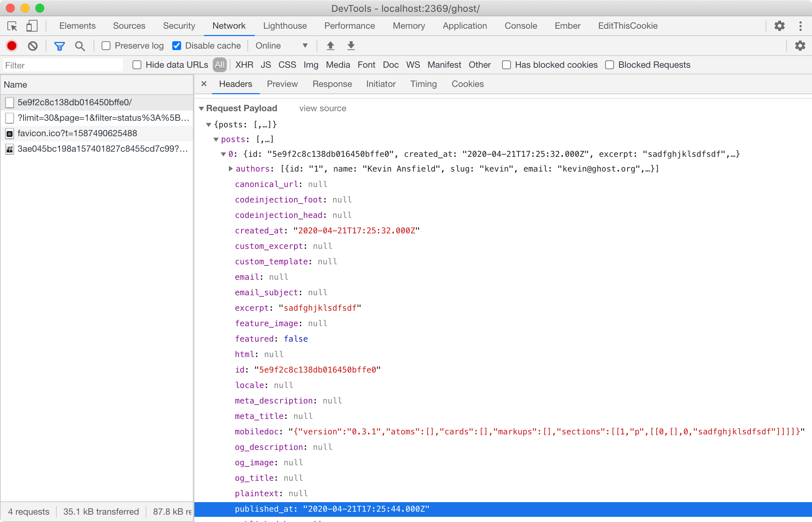The width and height of the screenshot is (812, 522).
Task: Filter requests by Img type
Action: point(311,65)
